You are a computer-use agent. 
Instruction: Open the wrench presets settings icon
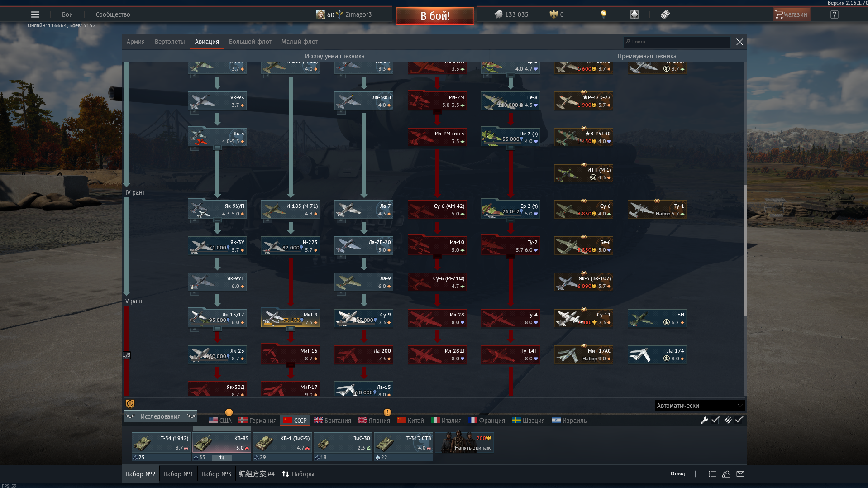704,420
